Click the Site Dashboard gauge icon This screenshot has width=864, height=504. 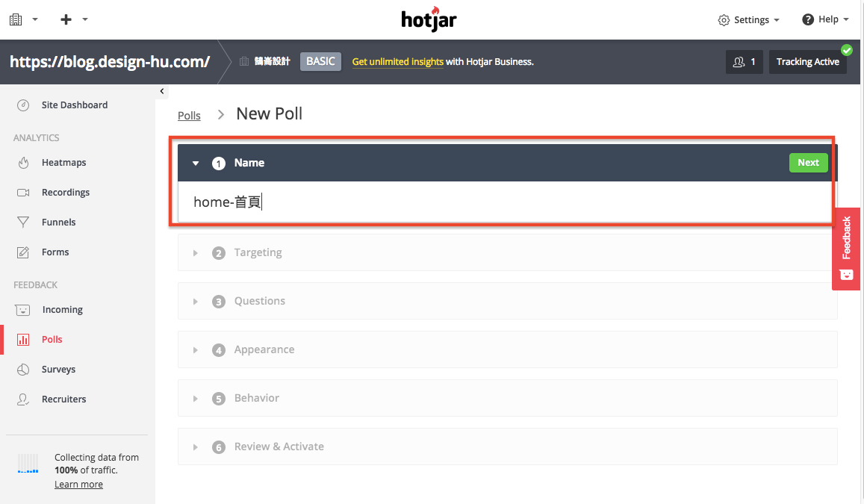(23, 105)
